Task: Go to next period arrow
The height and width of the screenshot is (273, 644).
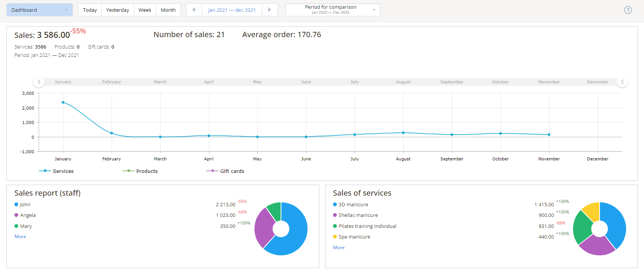Action: coord(270,10)
